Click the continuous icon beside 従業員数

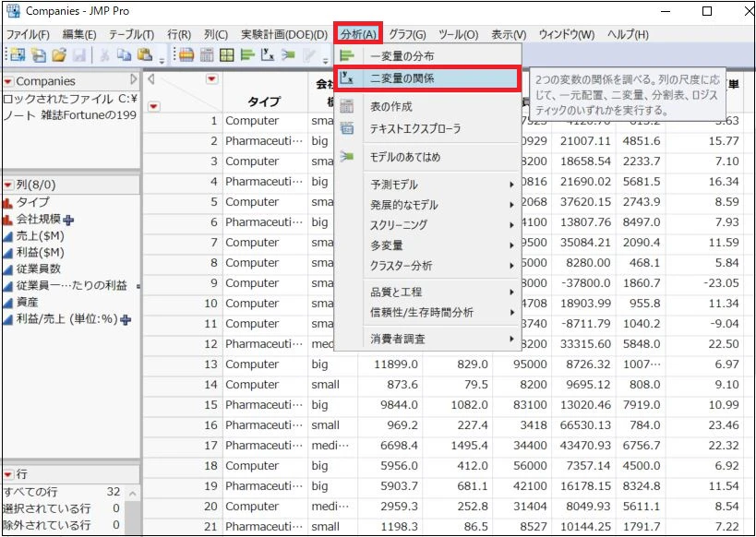tap(7, 269)
